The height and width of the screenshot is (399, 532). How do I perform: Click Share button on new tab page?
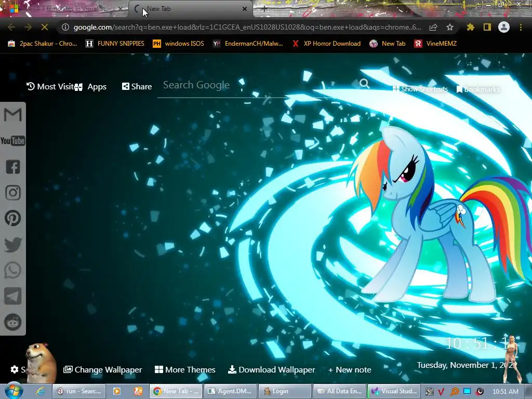pyautogui.click(x=137, y=87)
